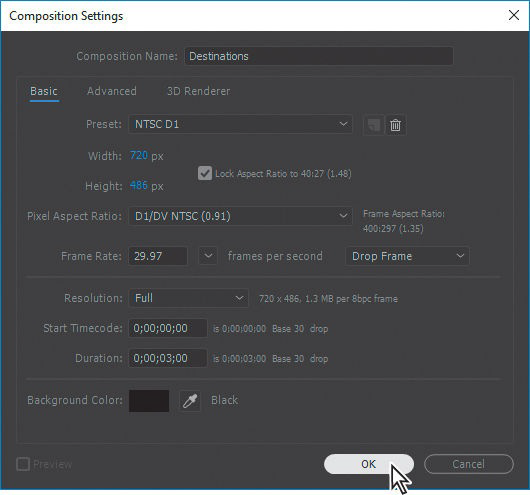This screenshot has width=530, height=495.
Task: Click the save preset icon
Action: click(374, 125)
